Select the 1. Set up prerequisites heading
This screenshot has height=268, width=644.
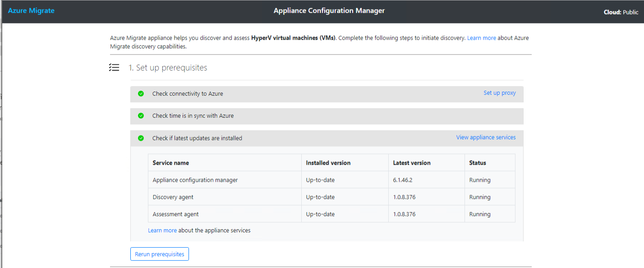pyautogui.click(x=168, y=68)
